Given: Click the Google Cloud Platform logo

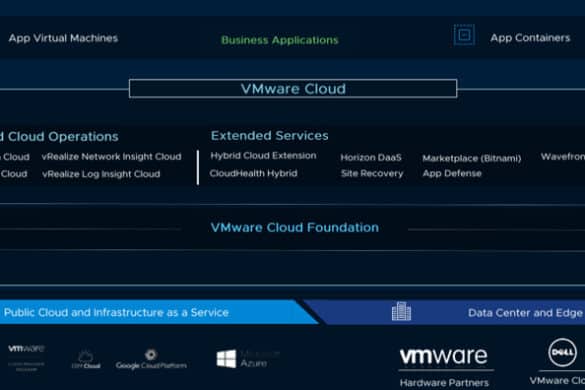Looking at the screenshot, I should 151,359.
